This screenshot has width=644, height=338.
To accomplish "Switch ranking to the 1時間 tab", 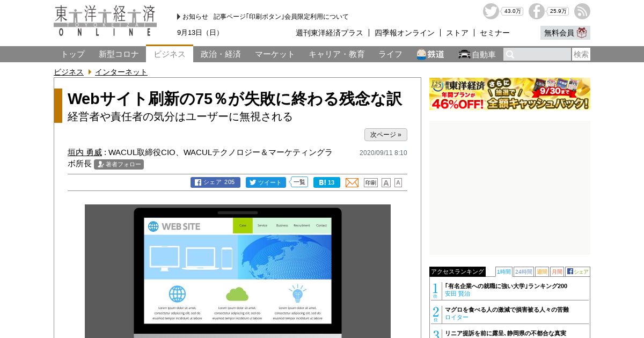I will pyautogui.click(x=504, y=271).
